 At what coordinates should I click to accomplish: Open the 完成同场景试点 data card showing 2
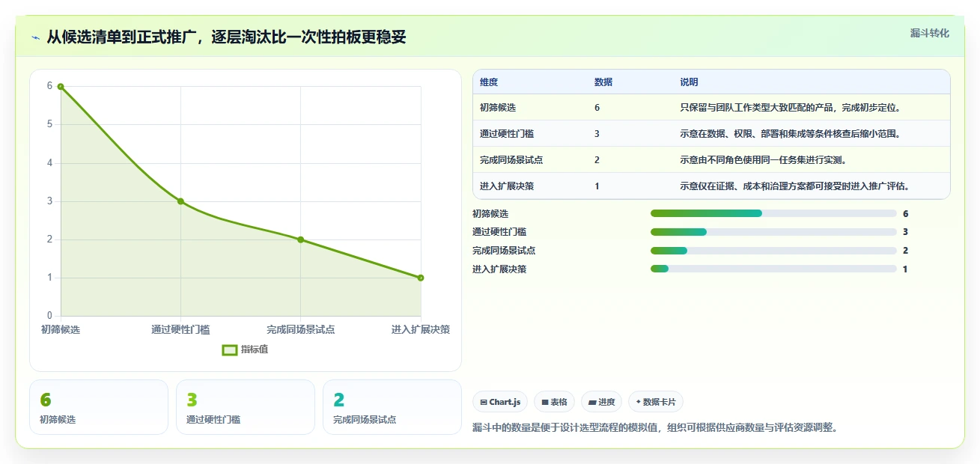392,407
